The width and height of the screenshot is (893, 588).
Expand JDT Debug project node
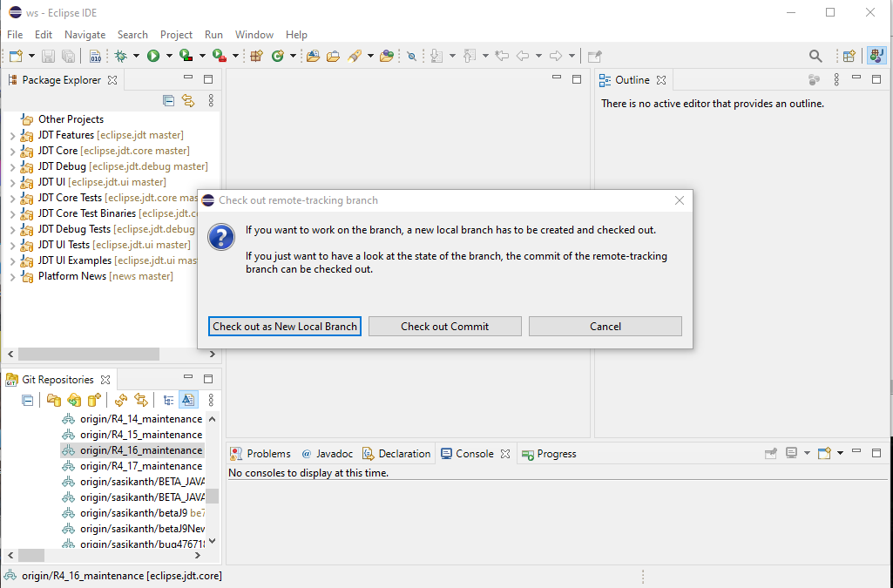pos(12,166)
